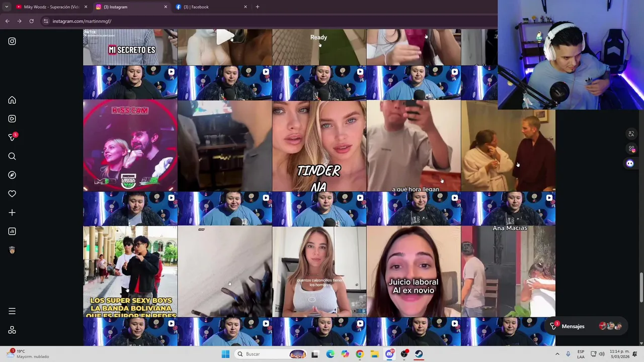644x362 pixels.
Task: Click the taskbar Buscar search box
Action: pos(271,354)
